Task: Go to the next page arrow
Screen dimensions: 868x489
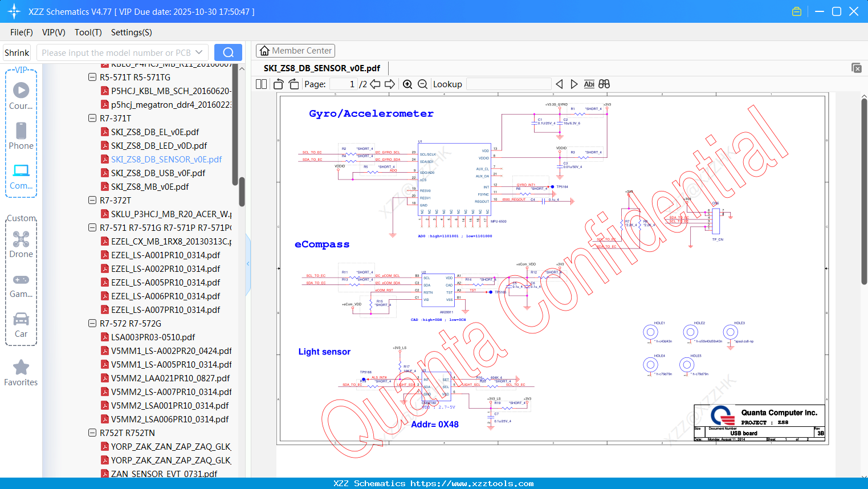Action: click(390, 84)
